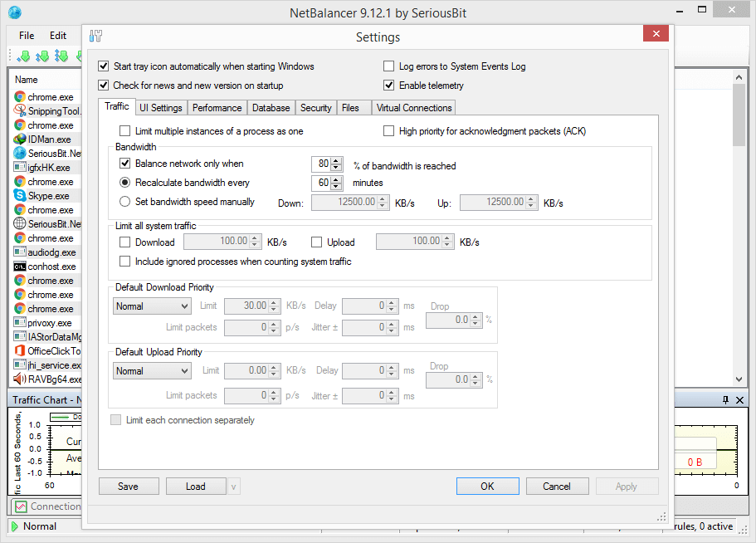Close the Traffic Chart panel
Viewport: 756px width, 543px height.
739,400
